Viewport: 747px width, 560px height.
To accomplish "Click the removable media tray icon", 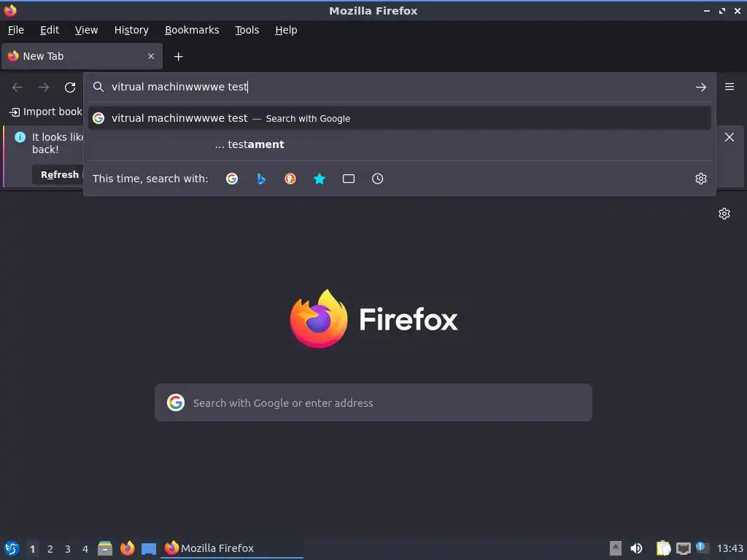I will click(616, 548).
